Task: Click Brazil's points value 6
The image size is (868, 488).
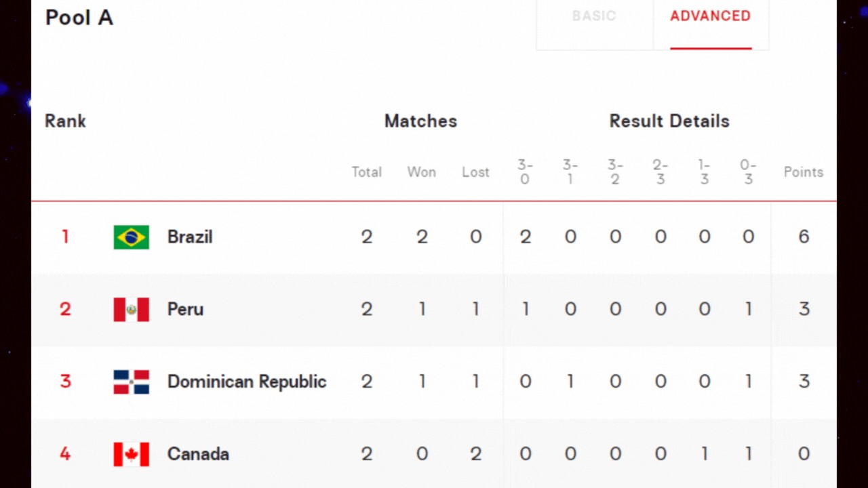Action: tap(804, 237)
